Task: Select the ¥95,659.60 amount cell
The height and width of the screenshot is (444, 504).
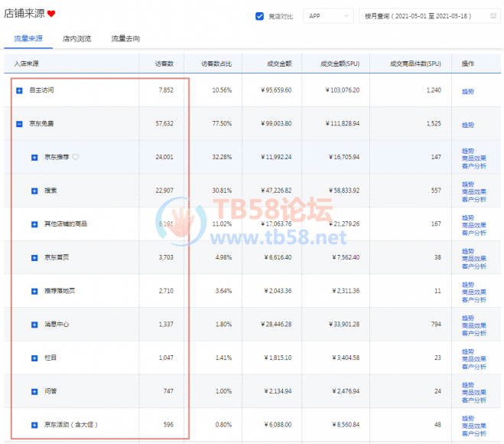Action: pyautogui.click(x=276, y=90)
